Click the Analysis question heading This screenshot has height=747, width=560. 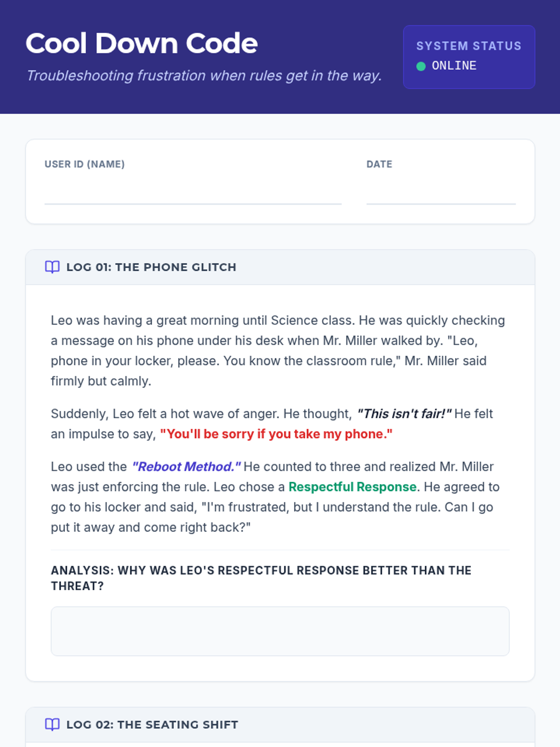coord(261,578)
